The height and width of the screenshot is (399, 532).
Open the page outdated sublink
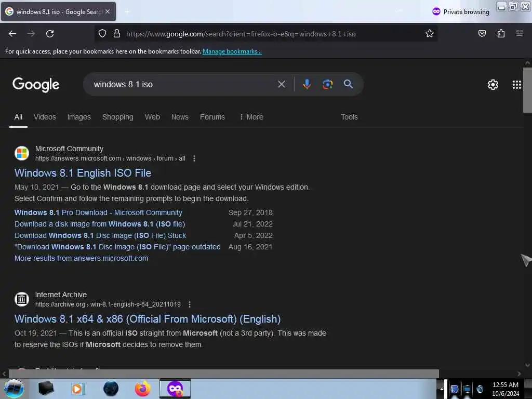(x=117, y=247)
